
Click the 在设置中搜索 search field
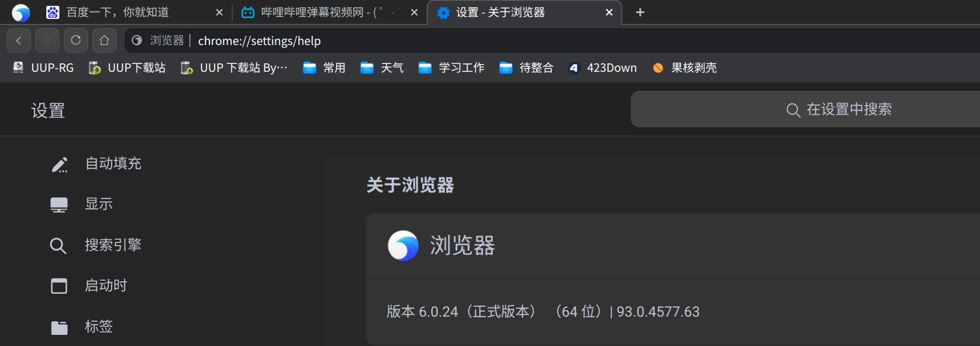point(805,109)
